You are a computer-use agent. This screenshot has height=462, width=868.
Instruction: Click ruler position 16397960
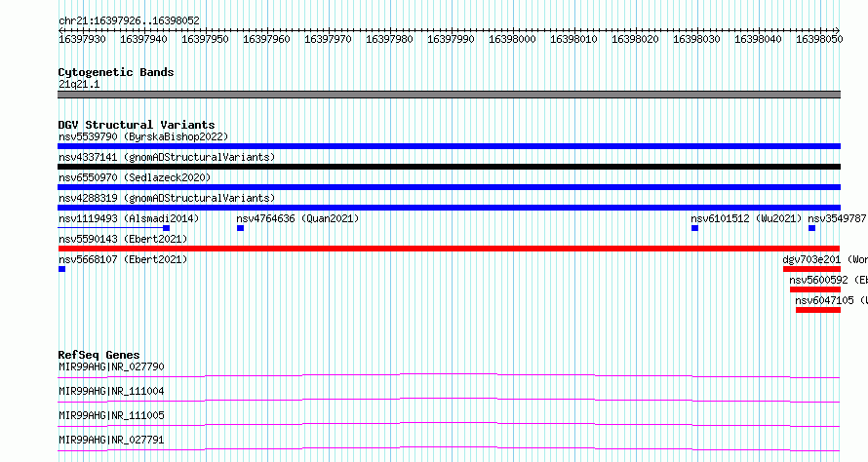266,39
